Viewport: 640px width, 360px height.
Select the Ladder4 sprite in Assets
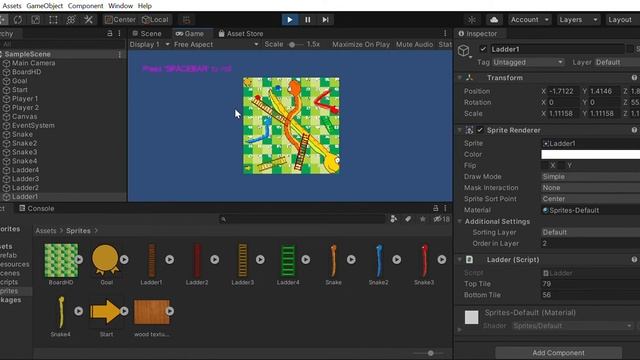point(288,261)
